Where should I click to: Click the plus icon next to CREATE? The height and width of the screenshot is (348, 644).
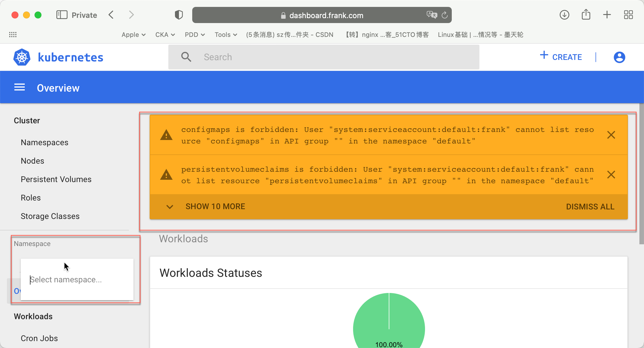[544, 55]
